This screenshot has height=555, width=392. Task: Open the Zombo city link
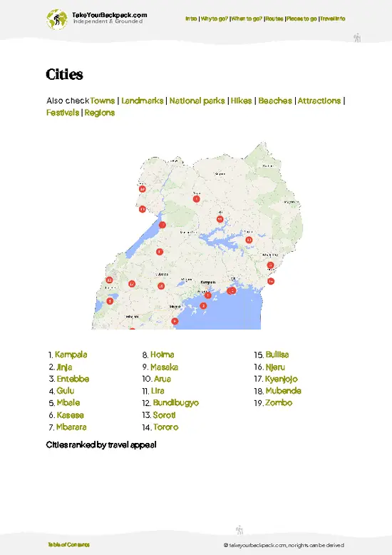coord(279,403)
